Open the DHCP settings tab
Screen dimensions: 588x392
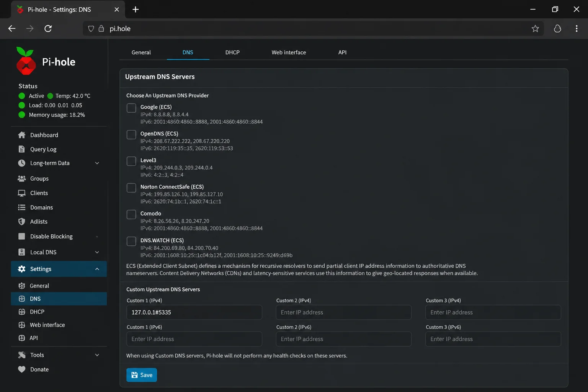coord(232,52)
